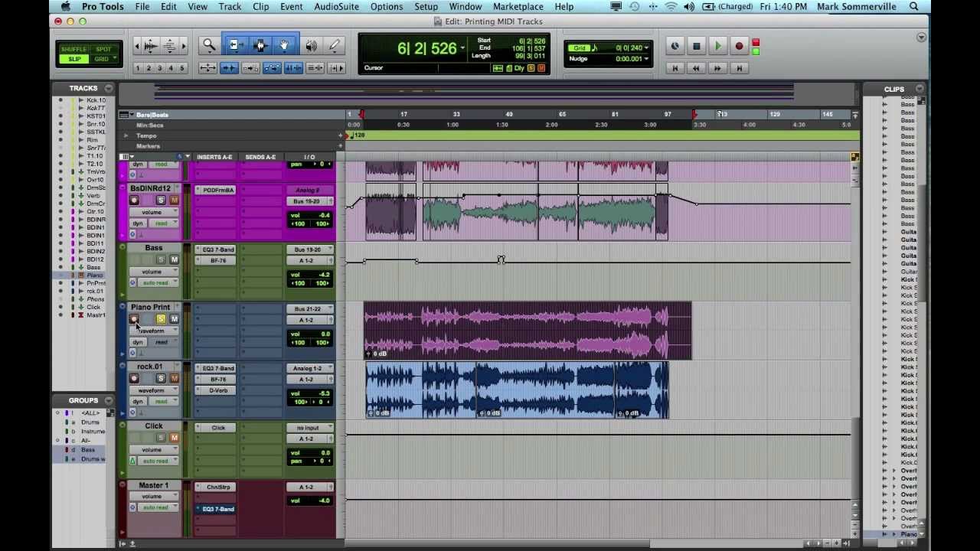
Task: Open the Grid value dropdown
Action: [646, 48]
